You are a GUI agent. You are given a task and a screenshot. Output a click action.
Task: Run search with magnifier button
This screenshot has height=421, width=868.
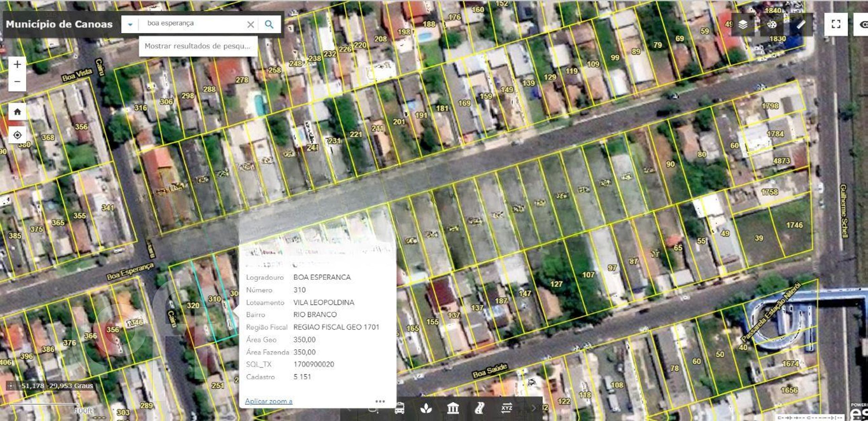click(269, 24)
